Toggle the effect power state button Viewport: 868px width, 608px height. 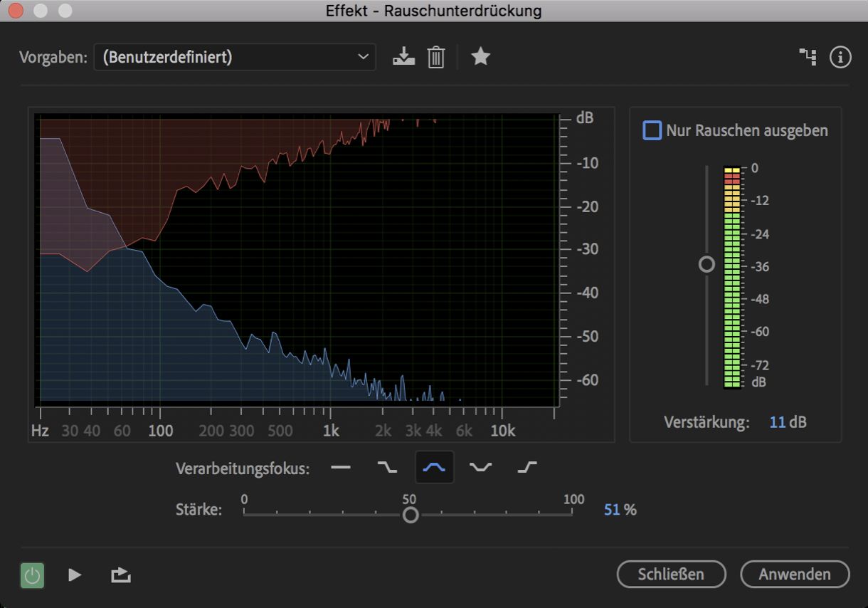32,575
